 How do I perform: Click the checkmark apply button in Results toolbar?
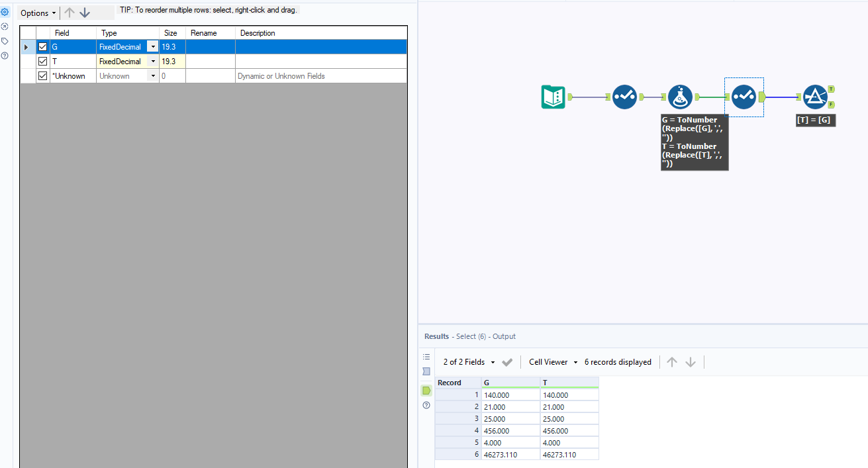[x=507, y=362]
